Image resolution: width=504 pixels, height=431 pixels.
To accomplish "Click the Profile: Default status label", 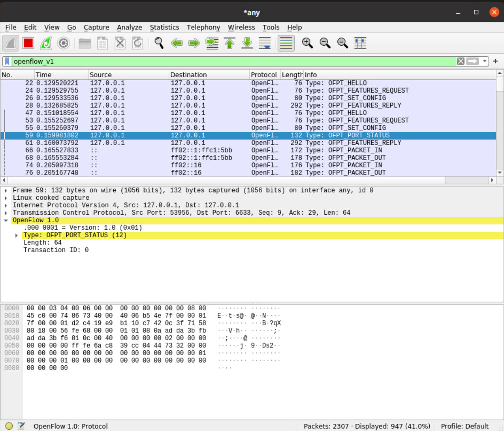I will click(464, 426).
